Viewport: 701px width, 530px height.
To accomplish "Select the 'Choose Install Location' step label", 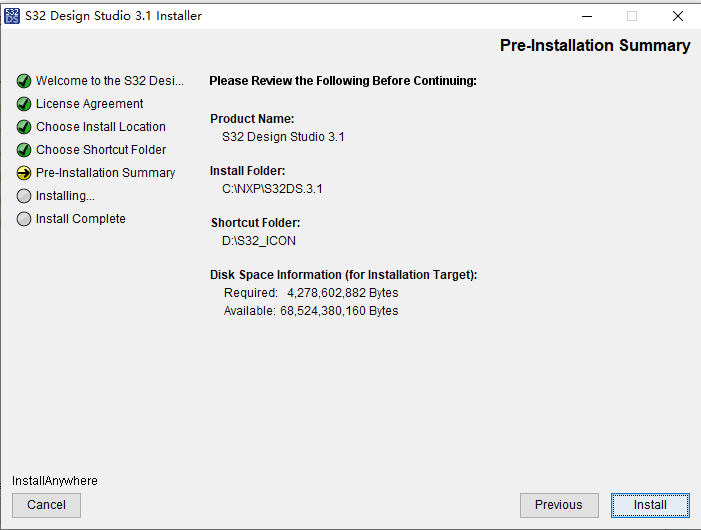I will 101,126.
